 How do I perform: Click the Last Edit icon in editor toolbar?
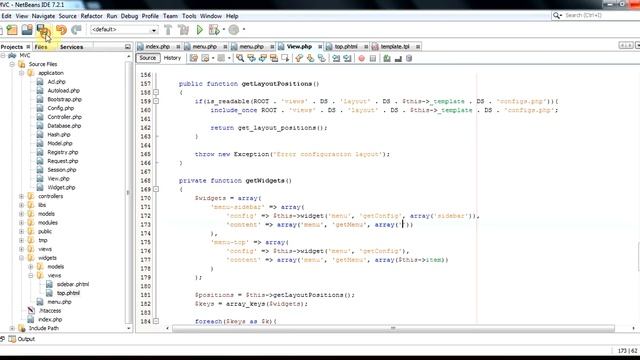click(x=194, y=58)
